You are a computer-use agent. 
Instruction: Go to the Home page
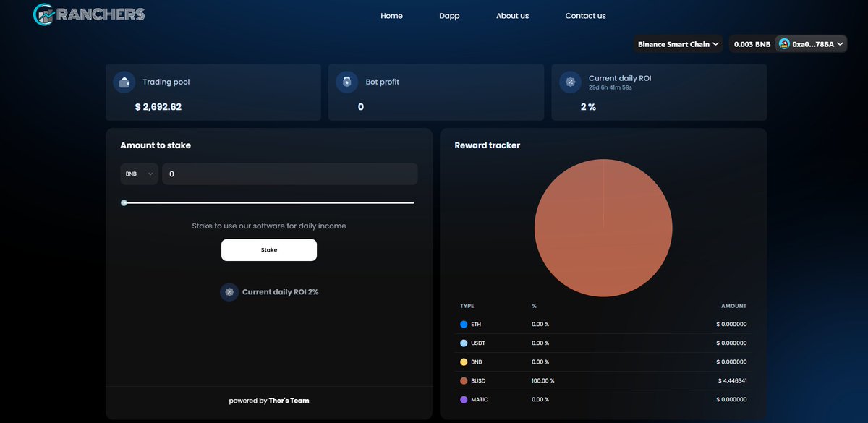[x=391, y=16]
